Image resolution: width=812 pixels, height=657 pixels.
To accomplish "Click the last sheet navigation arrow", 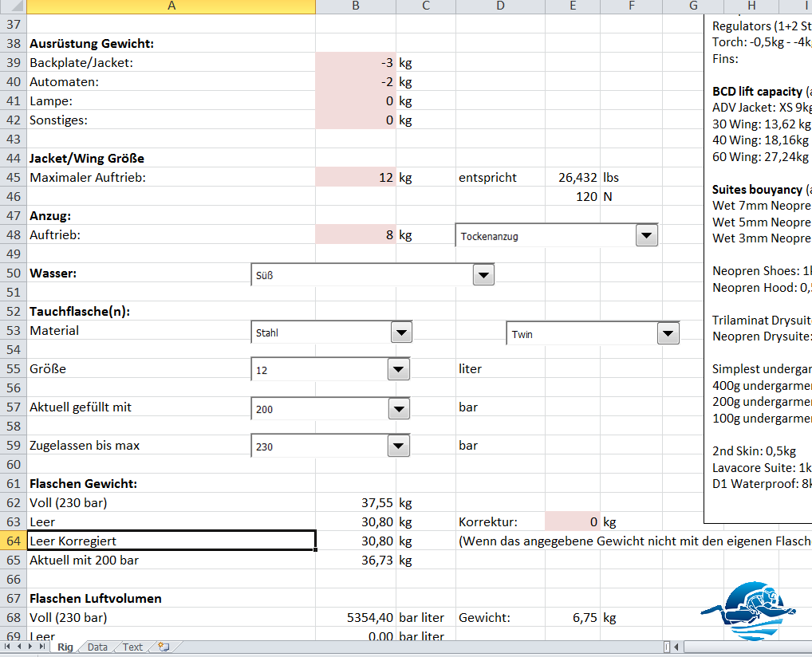I will click(x=42, y=647).
